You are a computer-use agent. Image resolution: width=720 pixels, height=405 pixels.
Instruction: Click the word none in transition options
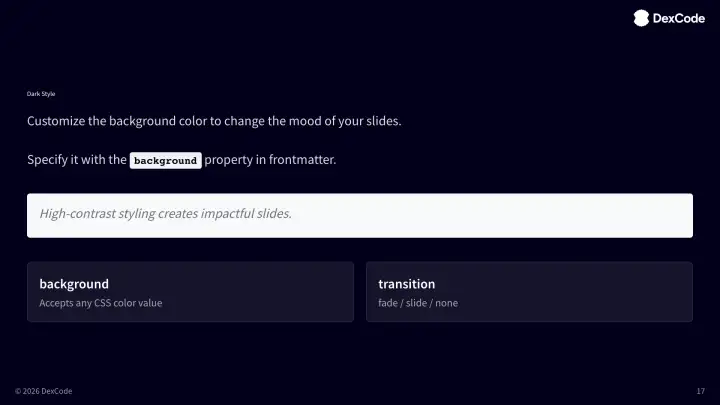click(447, 303)
